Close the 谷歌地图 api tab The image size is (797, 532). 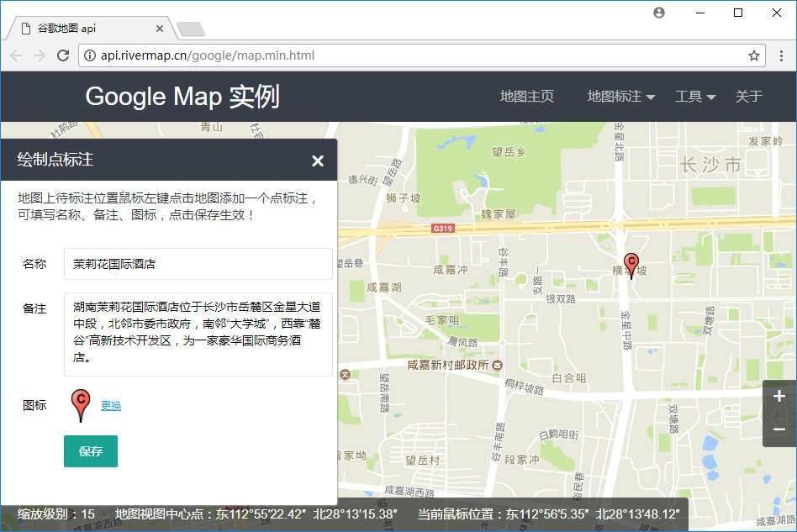point(160,29)
